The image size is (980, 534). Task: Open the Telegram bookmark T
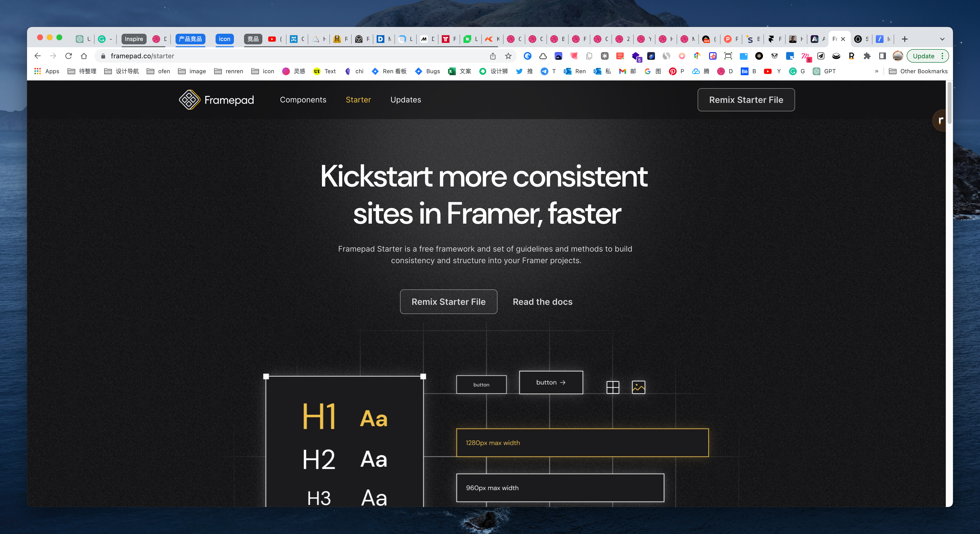tap(548, 71)
